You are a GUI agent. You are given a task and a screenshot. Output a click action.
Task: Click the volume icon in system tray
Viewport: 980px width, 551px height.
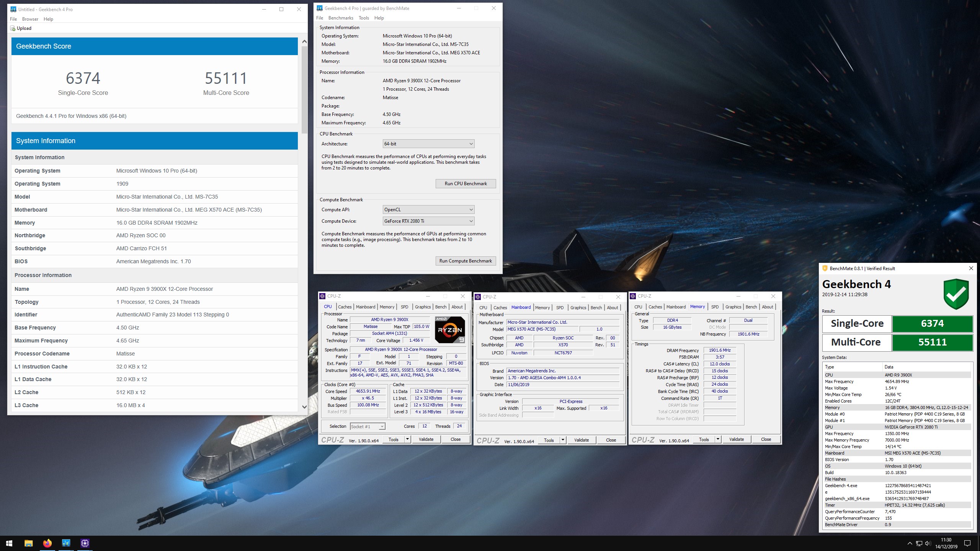tap(928, 543)
